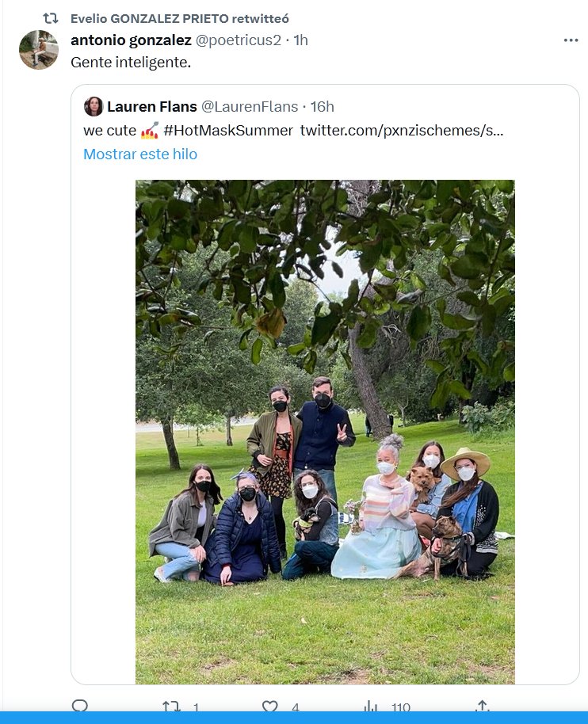Click Lauren Flans' small profile avatar
This screenshot has height=724, width=588.
(x=94, y=106)
